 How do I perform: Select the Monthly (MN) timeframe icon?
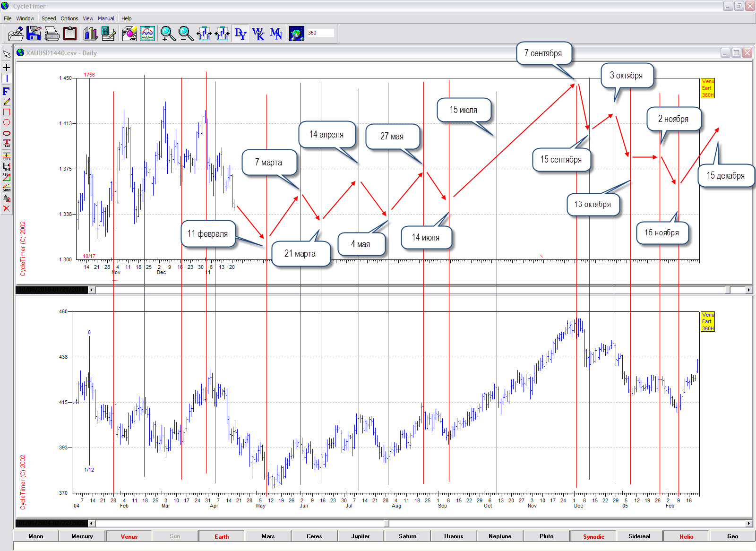276,34
